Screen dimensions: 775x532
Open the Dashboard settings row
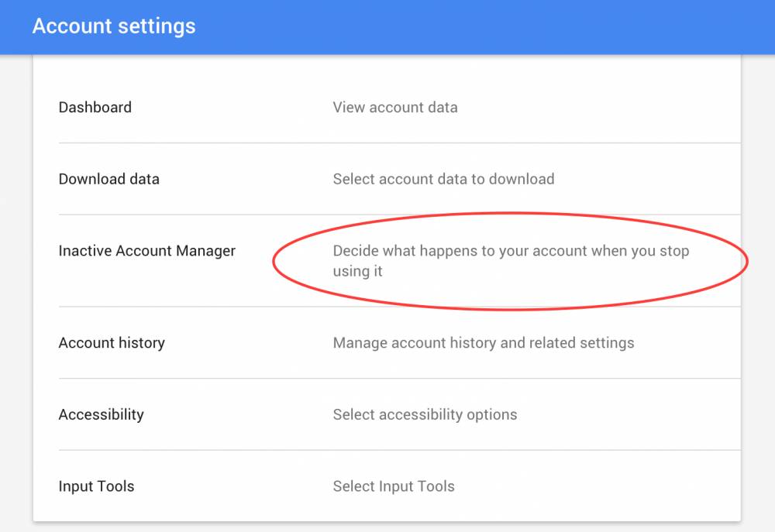point(95,107)
